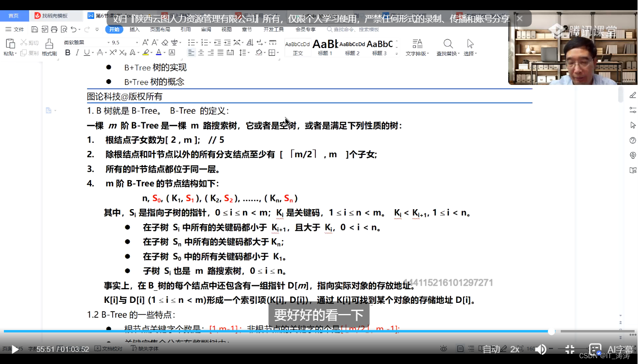Open the font name dropdown (微软雅黑)
The image size is (638, 364).
(109, 42)
